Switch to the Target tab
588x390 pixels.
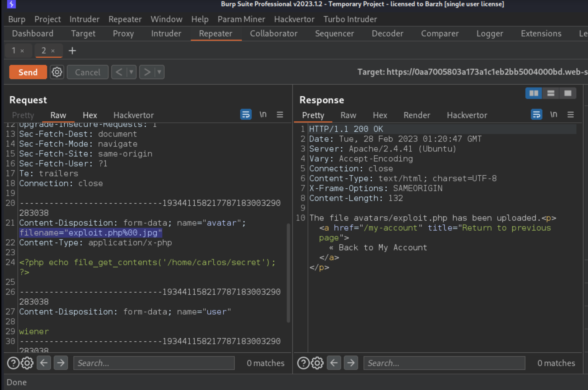point(83,34)
